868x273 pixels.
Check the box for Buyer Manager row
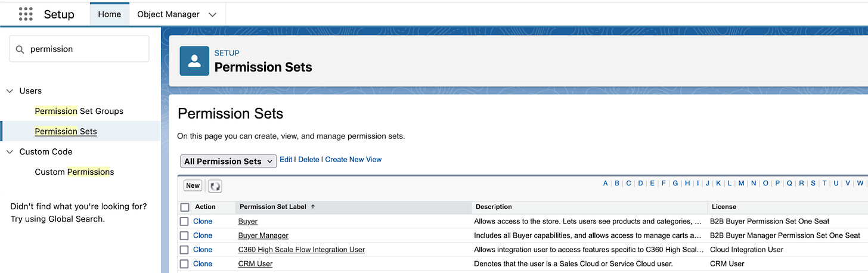185,235
